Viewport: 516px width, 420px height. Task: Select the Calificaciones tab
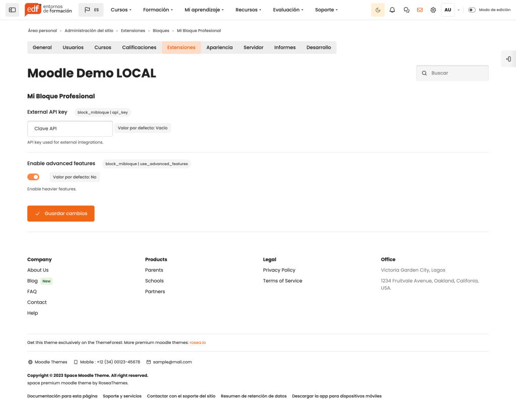139,47
